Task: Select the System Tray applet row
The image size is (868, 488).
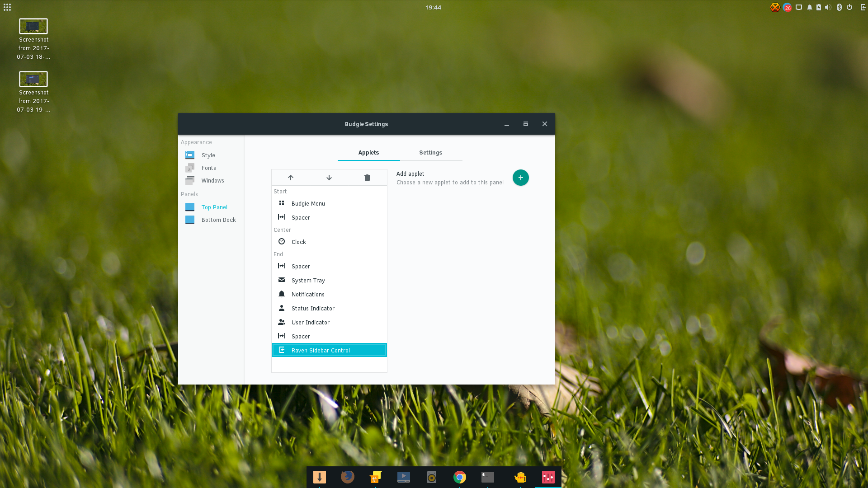Action: pos(329,280)
